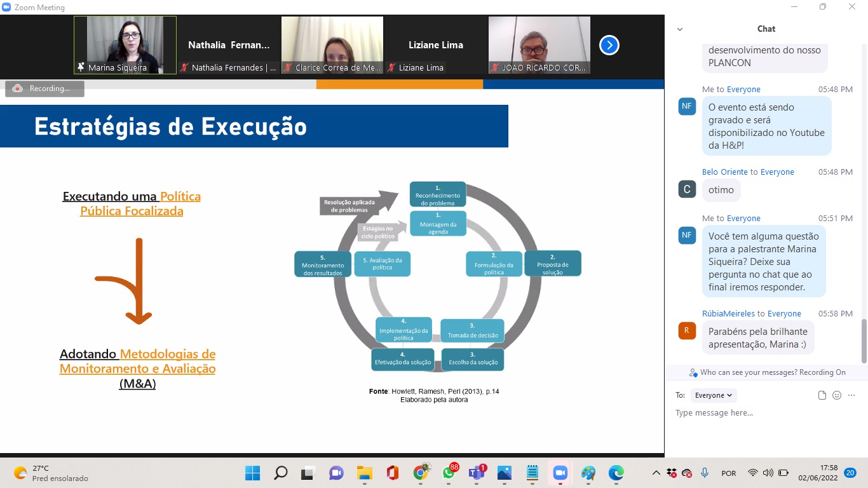Screen dimensions: 868x488
Task: Click the chat panel scrollbar
Action: 864,340
